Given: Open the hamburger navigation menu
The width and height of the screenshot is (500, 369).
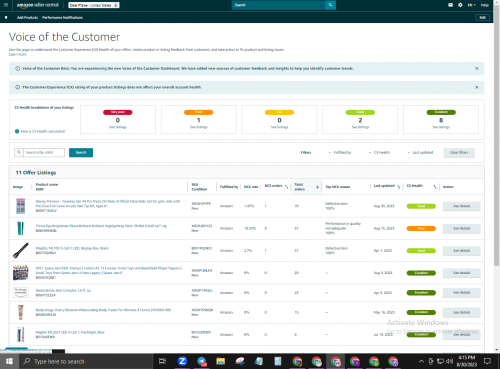Looking at the screenshot, I should coord(6,5).
